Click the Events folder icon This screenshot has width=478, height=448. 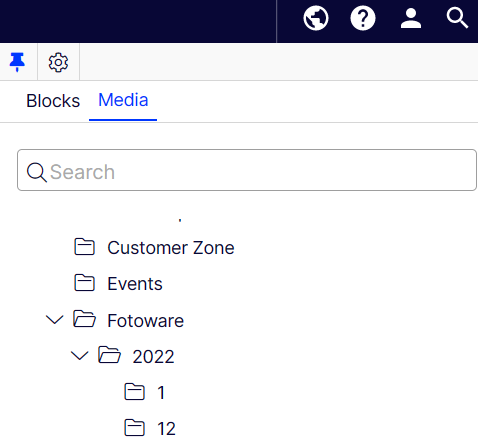click(84, 283)
